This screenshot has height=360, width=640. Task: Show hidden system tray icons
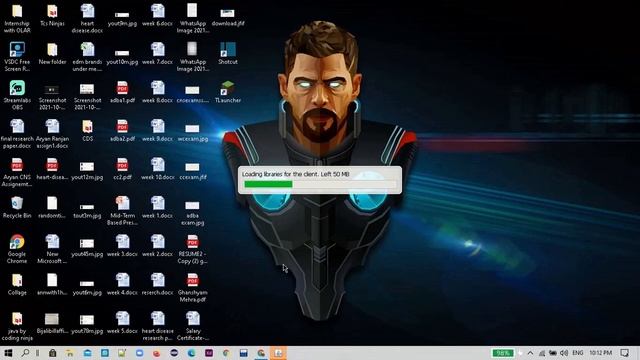pyautogui.click(x=530, y=353)
